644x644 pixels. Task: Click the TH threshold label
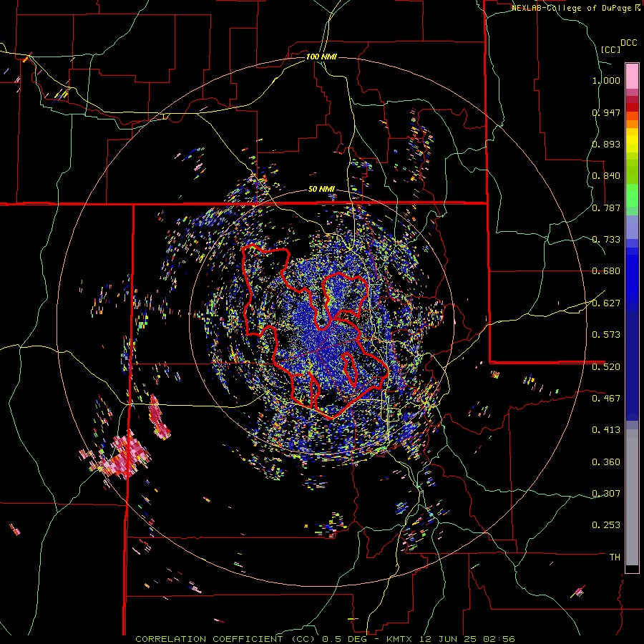615,557
